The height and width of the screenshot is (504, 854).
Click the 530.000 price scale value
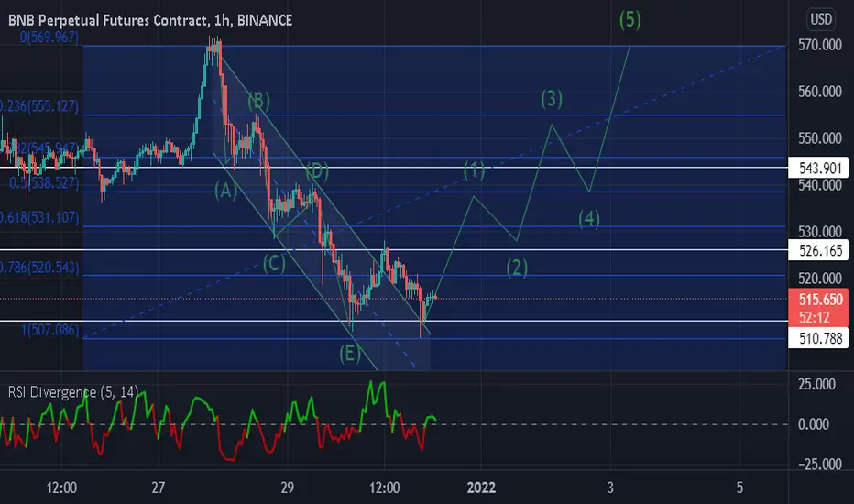tap(820, 232)
